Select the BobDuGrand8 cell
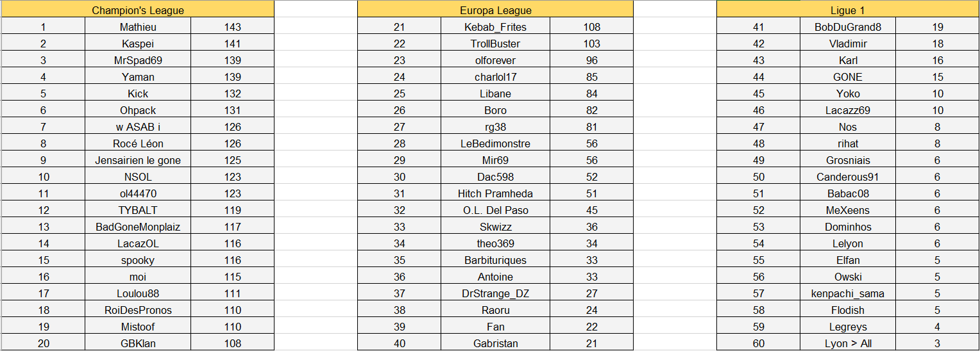980x351 pixels. coord(848,27)
